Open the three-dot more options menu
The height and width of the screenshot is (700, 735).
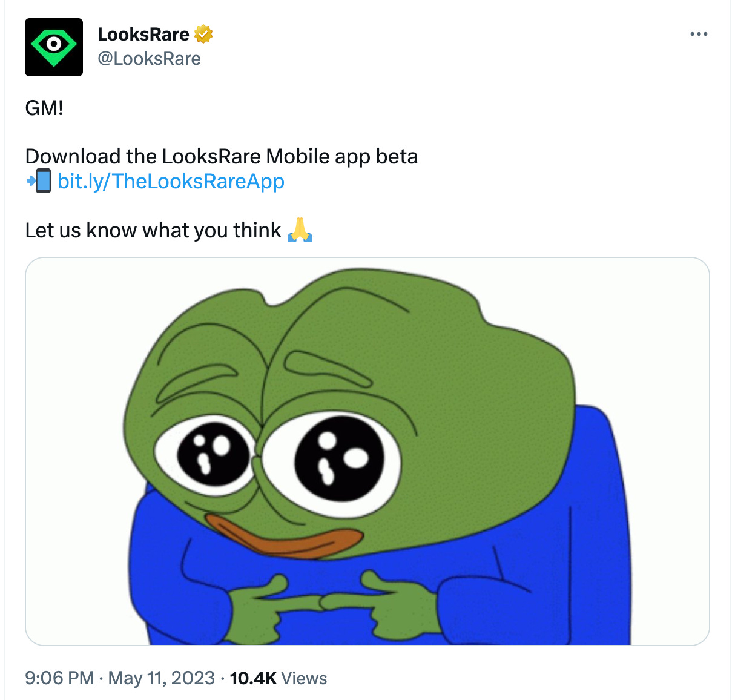[699, 34]
